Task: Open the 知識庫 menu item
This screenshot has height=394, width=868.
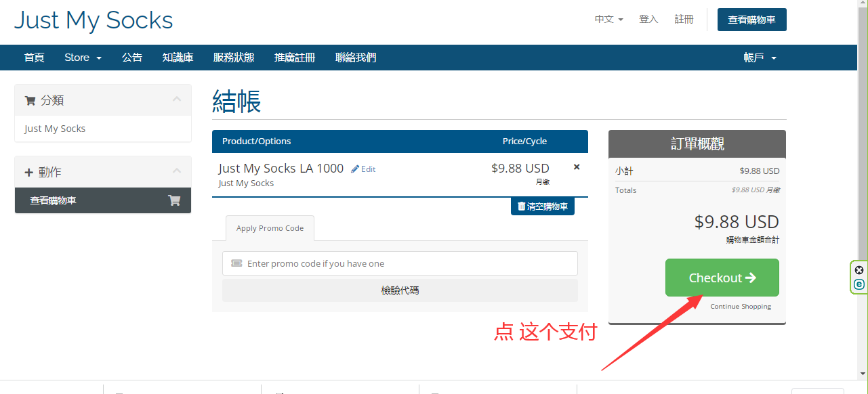Action: point(178,58)
